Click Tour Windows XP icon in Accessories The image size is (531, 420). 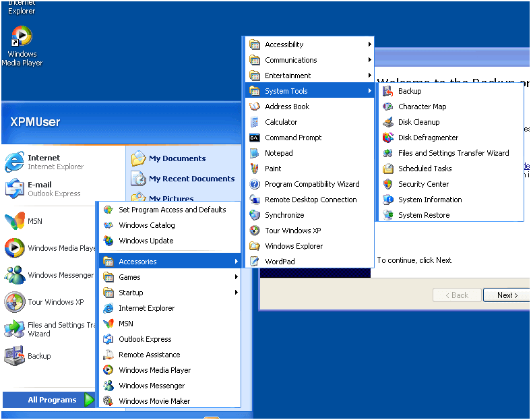pos(255,231)
